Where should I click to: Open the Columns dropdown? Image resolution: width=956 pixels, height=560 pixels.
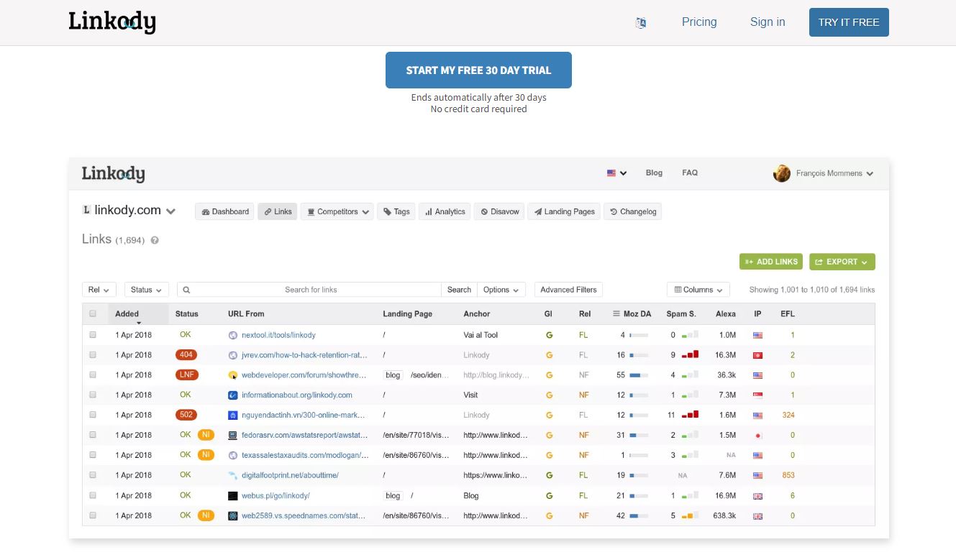point(698,290)
